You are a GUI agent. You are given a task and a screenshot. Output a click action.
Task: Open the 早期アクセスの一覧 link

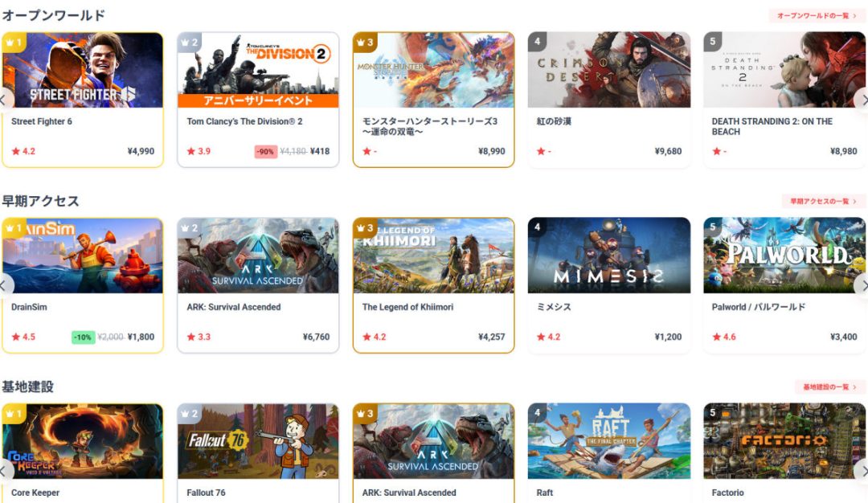point(823,201)
